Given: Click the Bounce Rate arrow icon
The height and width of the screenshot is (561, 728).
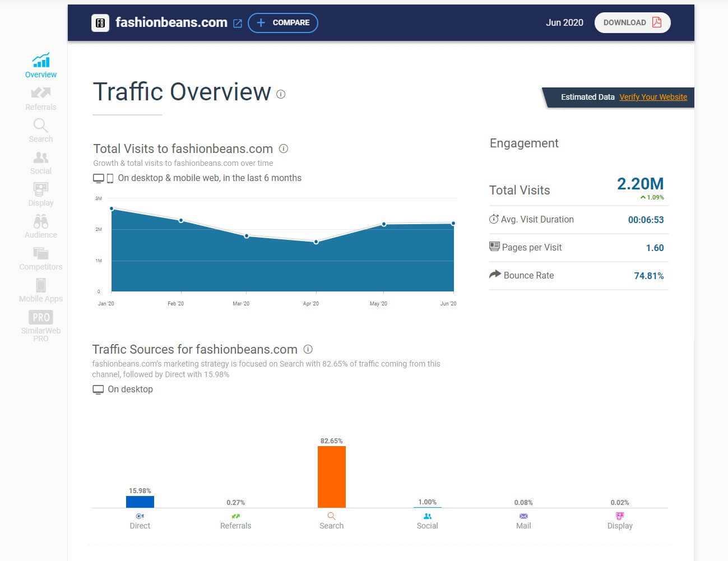Looking at the screenshot, I should pos(495,274).
